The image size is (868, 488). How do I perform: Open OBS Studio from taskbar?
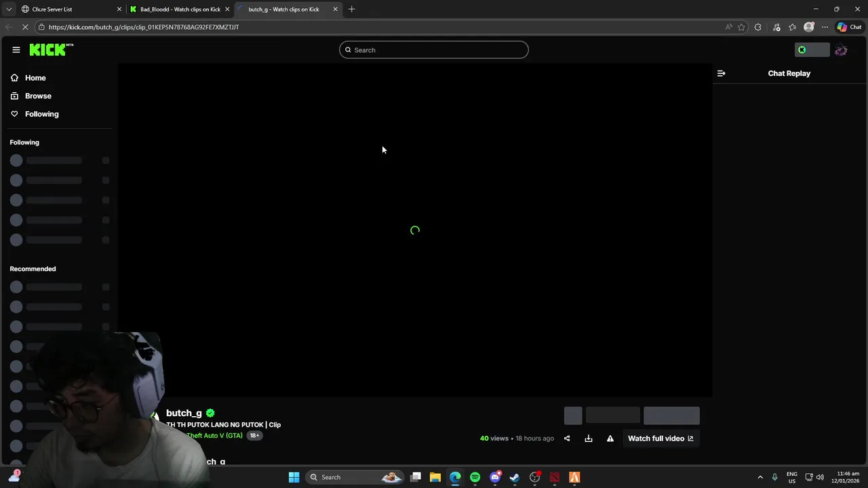point(535,477)
